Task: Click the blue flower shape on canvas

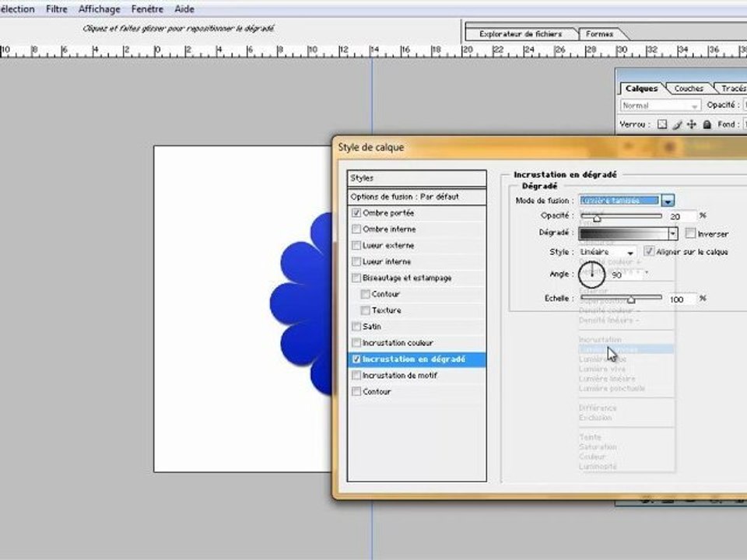Action: coord(301,304)
